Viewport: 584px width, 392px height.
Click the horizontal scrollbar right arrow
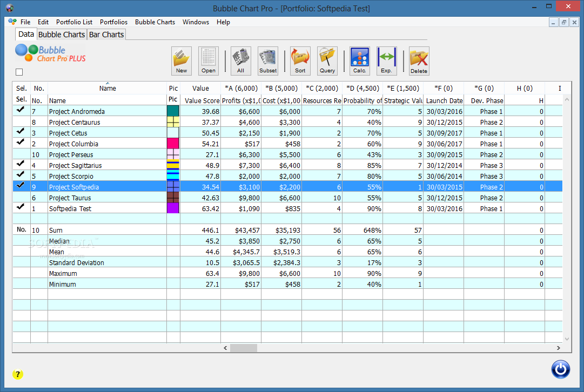558,348
